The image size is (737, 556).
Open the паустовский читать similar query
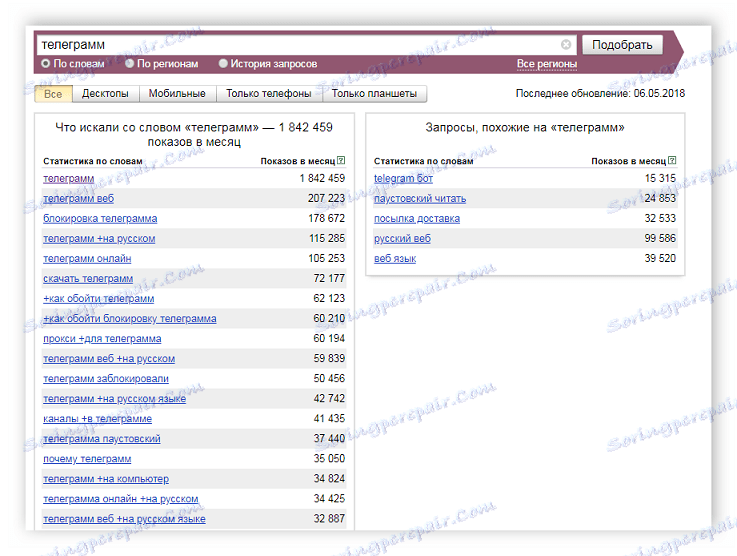[x=420, y=199]
